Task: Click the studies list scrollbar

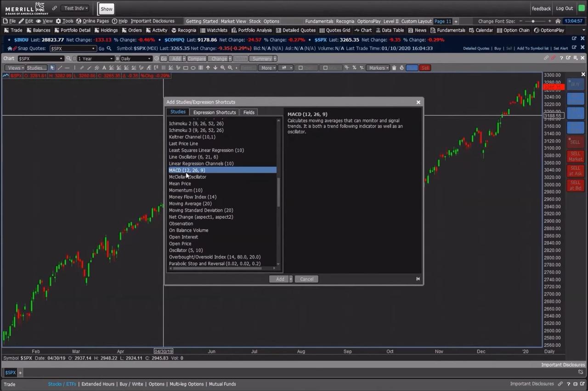Action: pyautogui.click(x=278, y=193)
